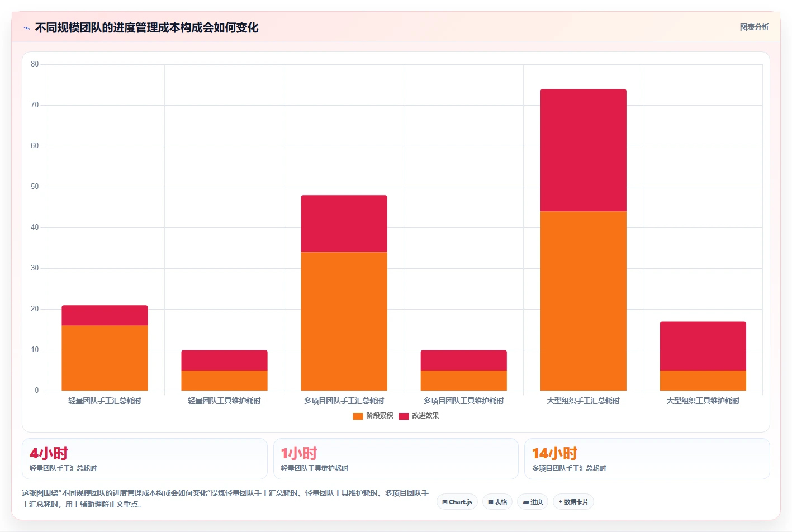Click the y-axis value 30
This screenshot has width=792, height=532.
[x=35, y=268]
